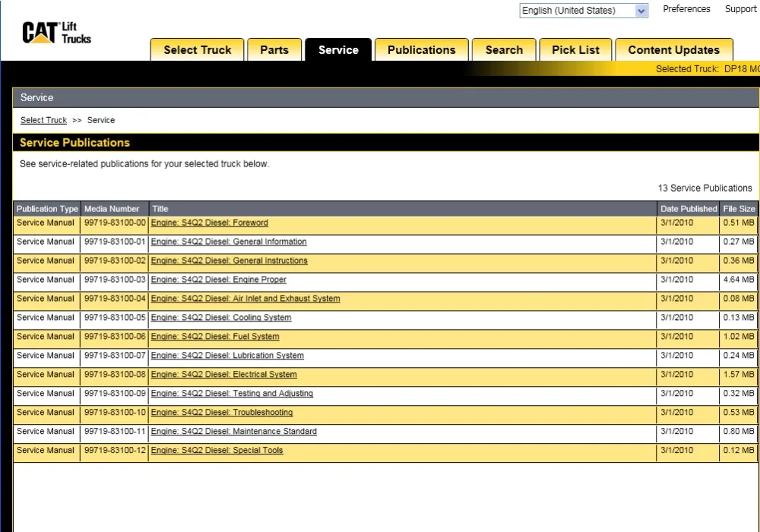Click the 13 Service Publications count text
The image size is (760, 532).
coord(705,188)
